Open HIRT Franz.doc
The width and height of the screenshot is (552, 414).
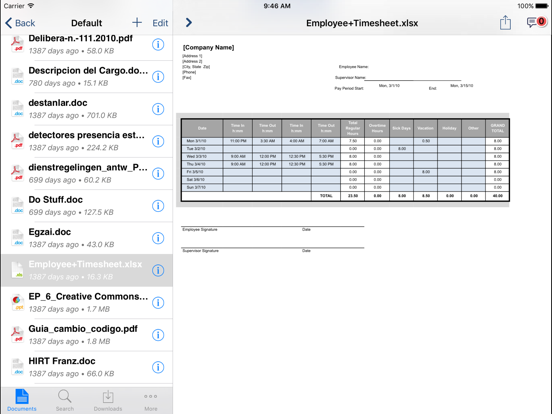pyautogui.click(x=87, y=367)
